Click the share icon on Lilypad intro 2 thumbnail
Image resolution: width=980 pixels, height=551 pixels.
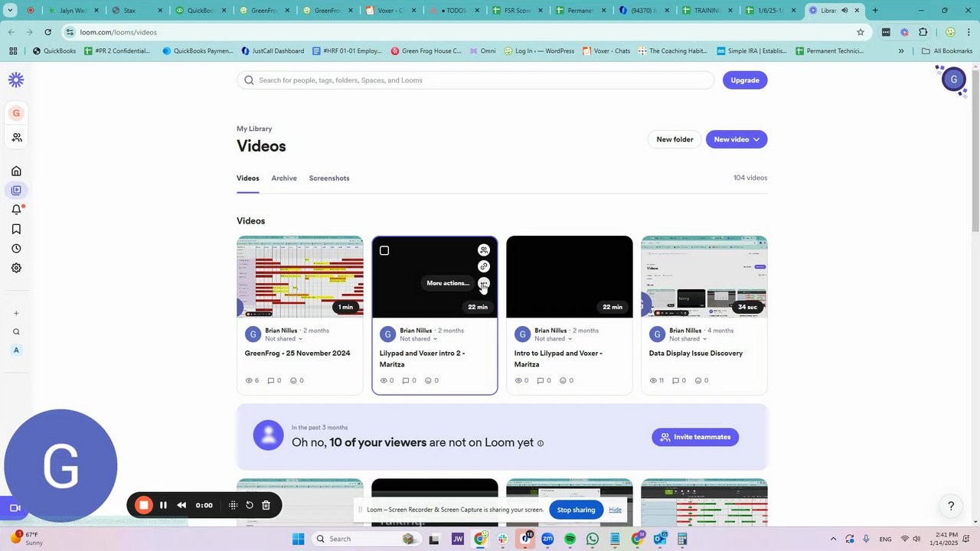pyautogui.click(x=484, y=250)
